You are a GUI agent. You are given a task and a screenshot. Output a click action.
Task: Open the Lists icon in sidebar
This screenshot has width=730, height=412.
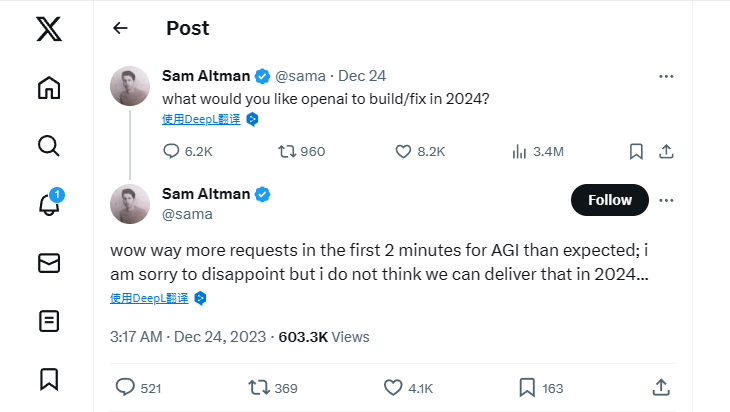48,321
